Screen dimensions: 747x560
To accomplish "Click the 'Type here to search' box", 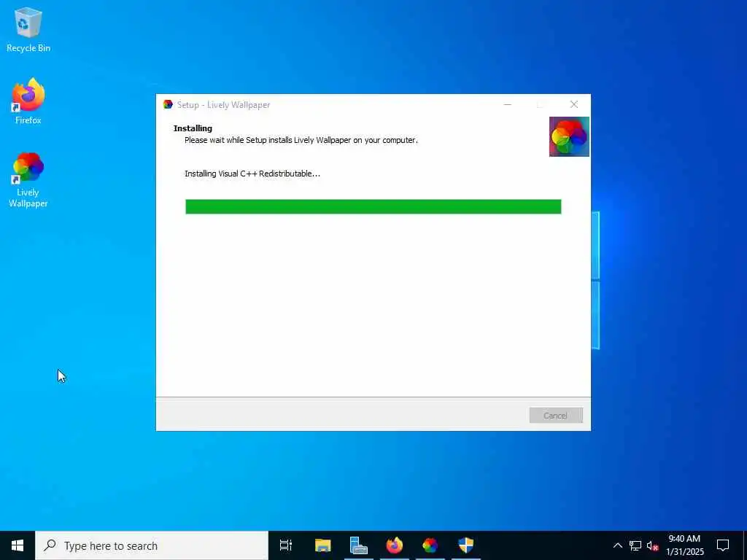I will 152,545.
